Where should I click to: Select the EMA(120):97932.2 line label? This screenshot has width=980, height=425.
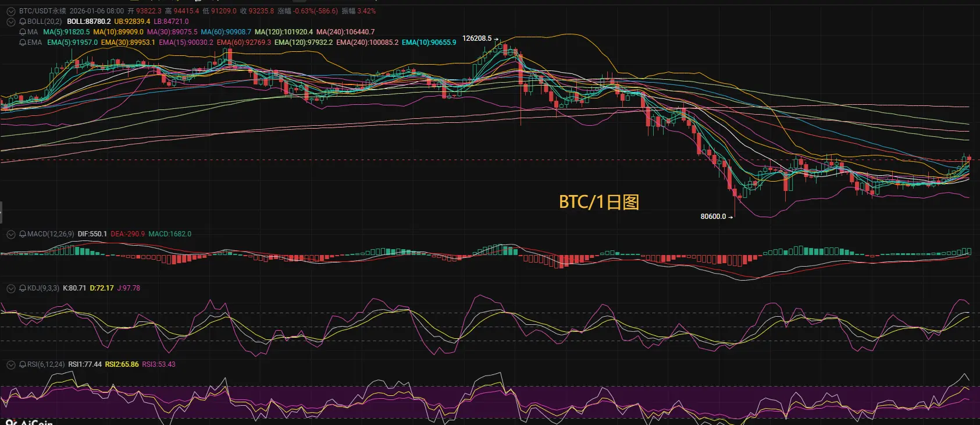coord(304,42)
